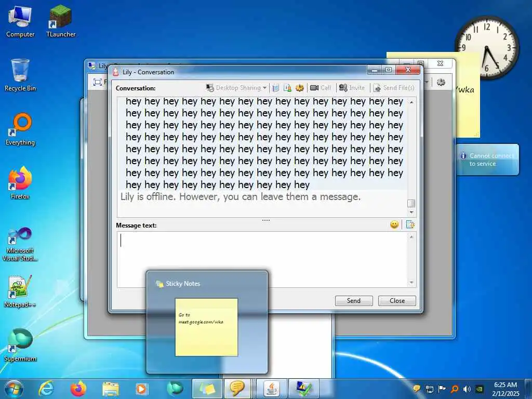Click the user info icon beside history icon
Image resolution: width=532 pixels, height=399 pixels.
tap(287, 88)
